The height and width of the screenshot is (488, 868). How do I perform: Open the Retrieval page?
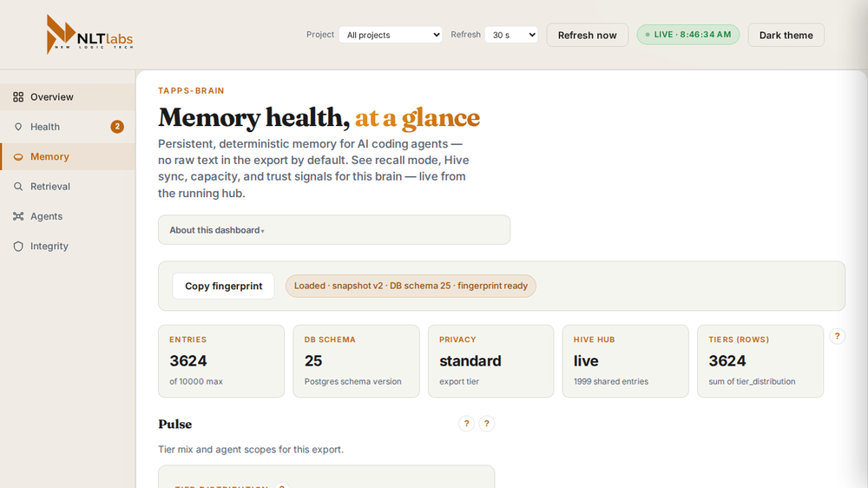tap(68, 187)
